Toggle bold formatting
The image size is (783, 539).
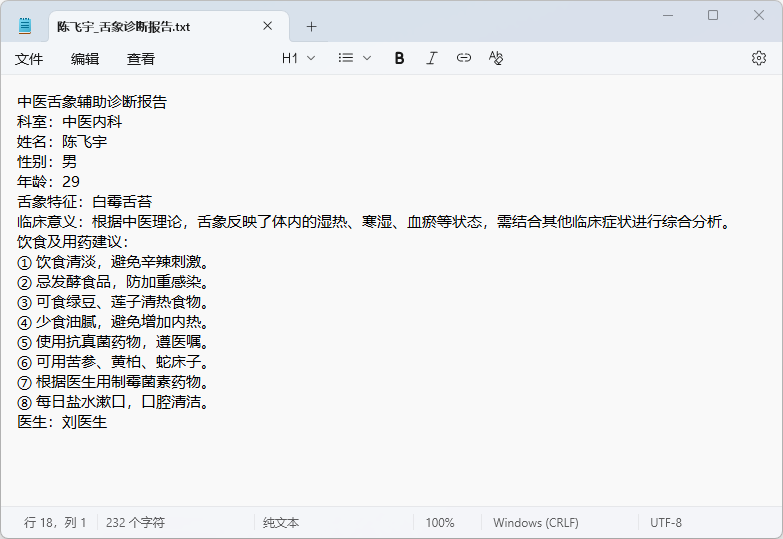coord(399,58)
